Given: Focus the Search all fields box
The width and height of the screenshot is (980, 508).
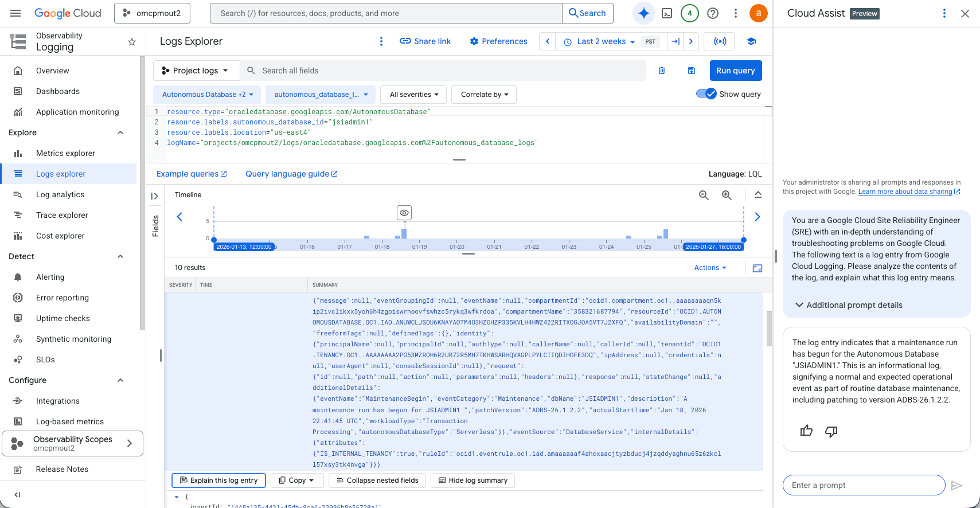Looking at the screenshot, I should click(443, 71).
